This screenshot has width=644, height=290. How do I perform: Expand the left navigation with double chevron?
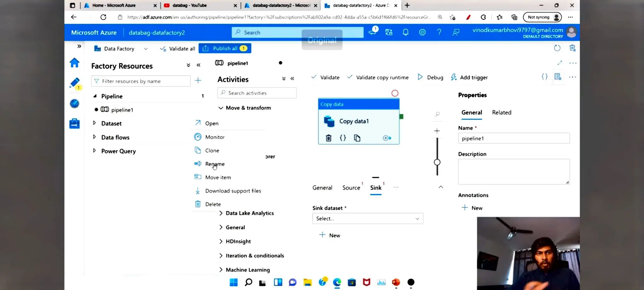coord(79,46)
